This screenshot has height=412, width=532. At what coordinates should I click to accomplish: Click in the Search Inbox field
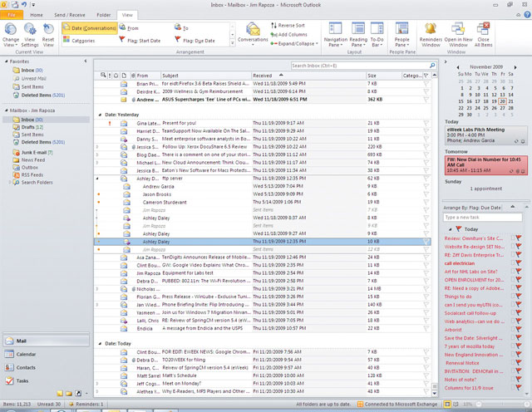tap(359, 66)
